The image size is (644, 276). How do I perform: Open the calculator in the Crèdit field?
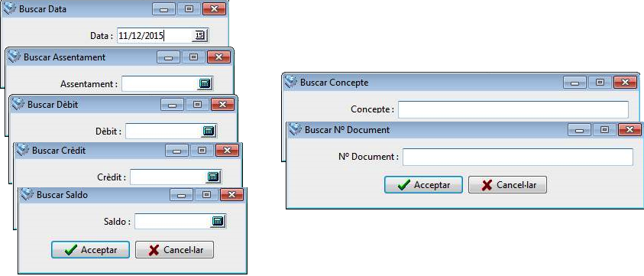tap(212, 177)
